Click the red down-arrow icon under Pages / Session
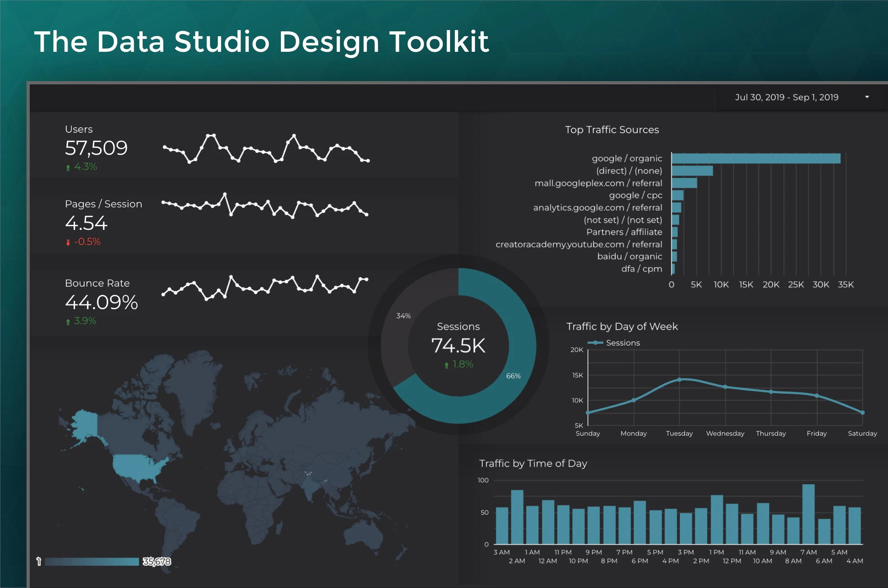 [68, 241]
